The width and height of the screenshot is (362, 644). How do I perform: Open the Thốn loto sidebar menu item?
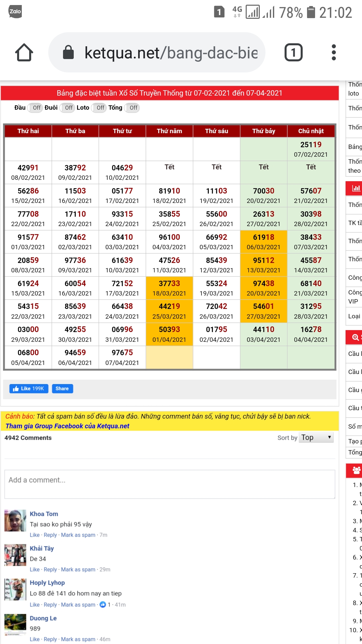354,89
